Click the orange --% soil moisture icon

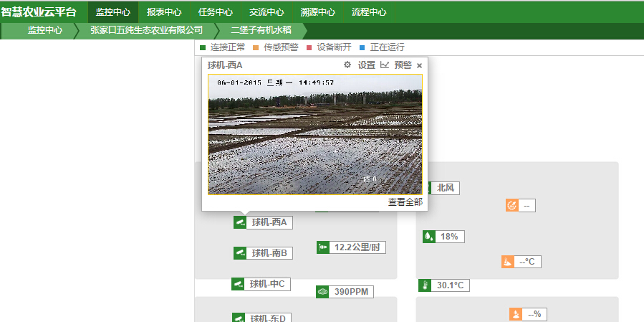tap(516, 314)
